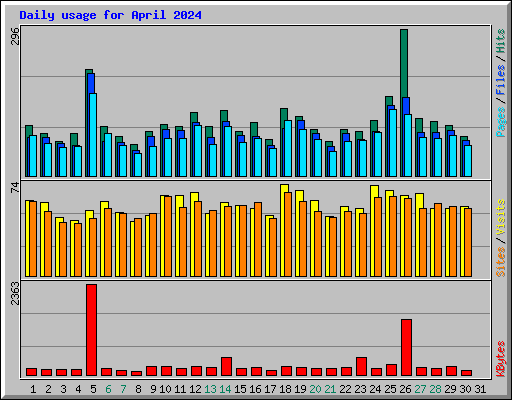Click day label 5 on the x-axis
Viewport: 512px width, 400px height.
click(x=93, y=389)
